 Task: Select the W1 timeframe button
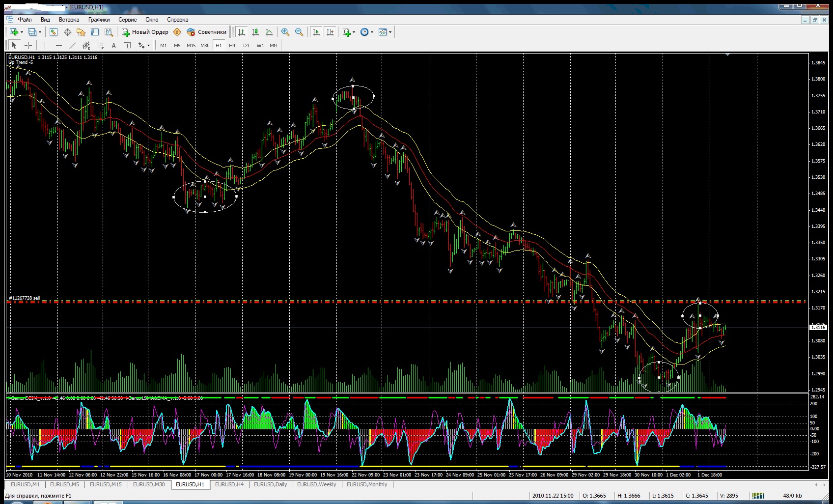click(x=260, y=45)
